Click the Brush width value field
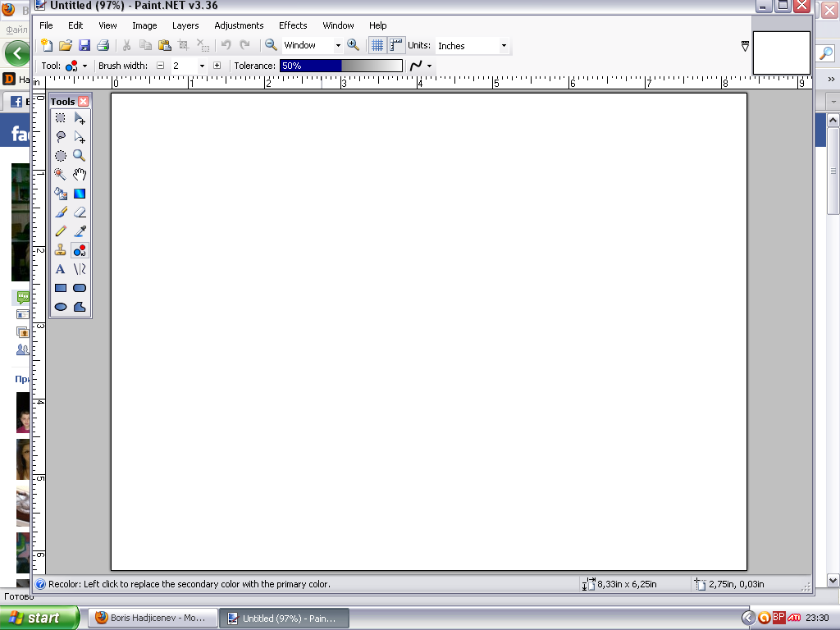The height and width of the screenshot is (630, 840). click(184, 66)
